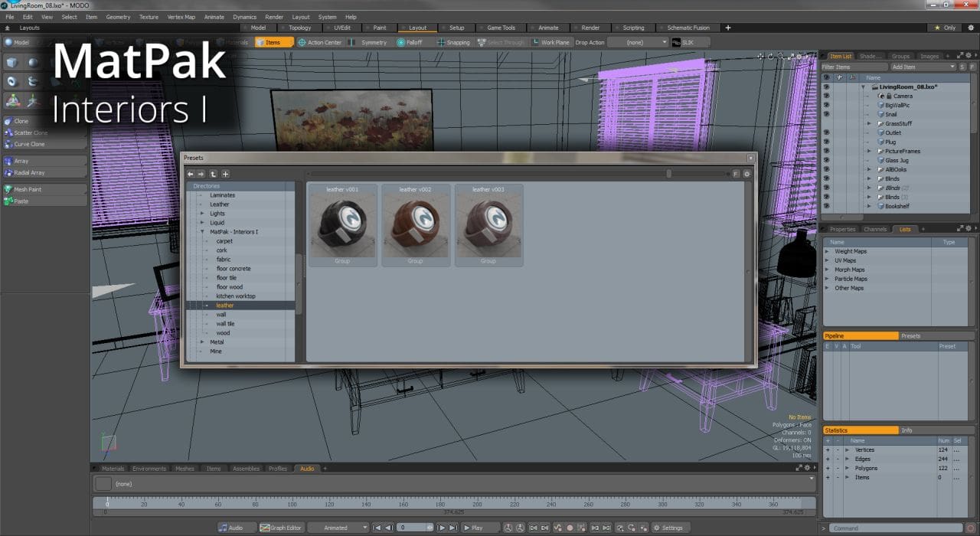Activate the Curve Clone tool
This screenshot has width=980, height=536.
click(44, 144)
